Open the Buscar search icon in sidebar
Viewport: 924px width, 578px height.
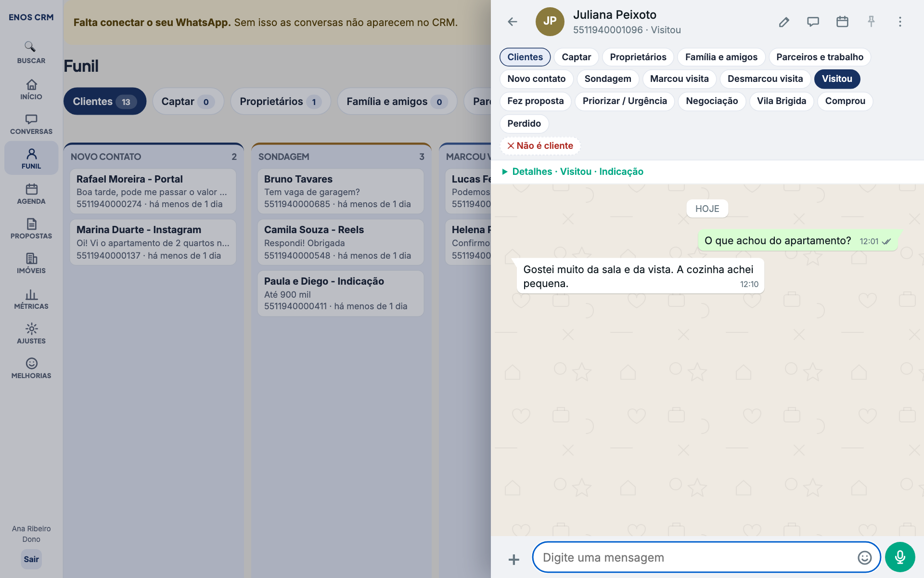[x=31, y=53]
